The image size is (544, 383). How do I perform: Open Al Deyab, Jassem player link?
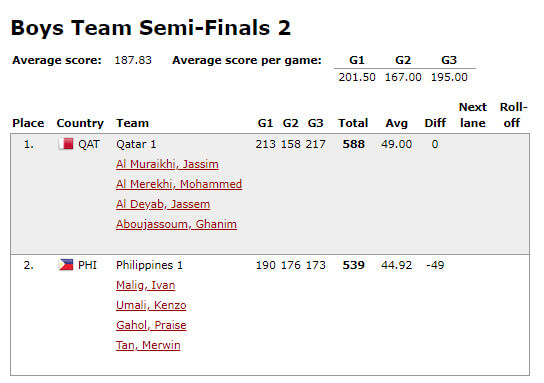163,204
